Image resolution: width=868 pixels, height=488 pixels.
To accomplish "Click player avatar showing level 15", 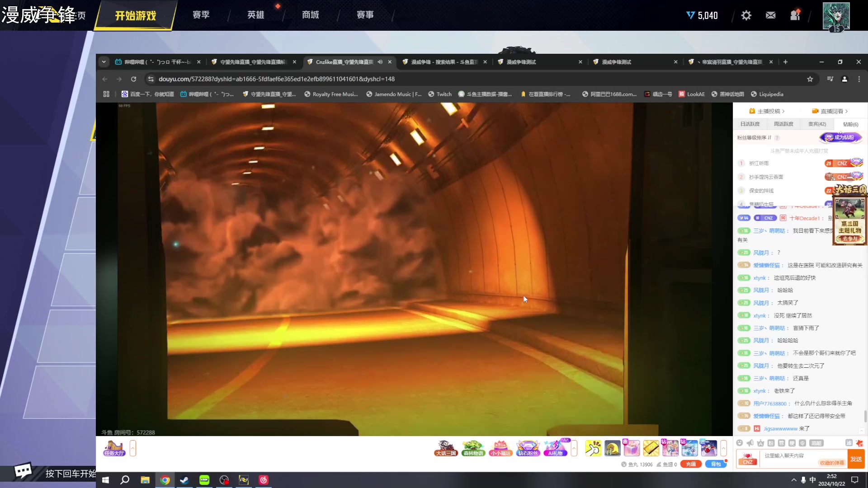I will click(836, 16).
